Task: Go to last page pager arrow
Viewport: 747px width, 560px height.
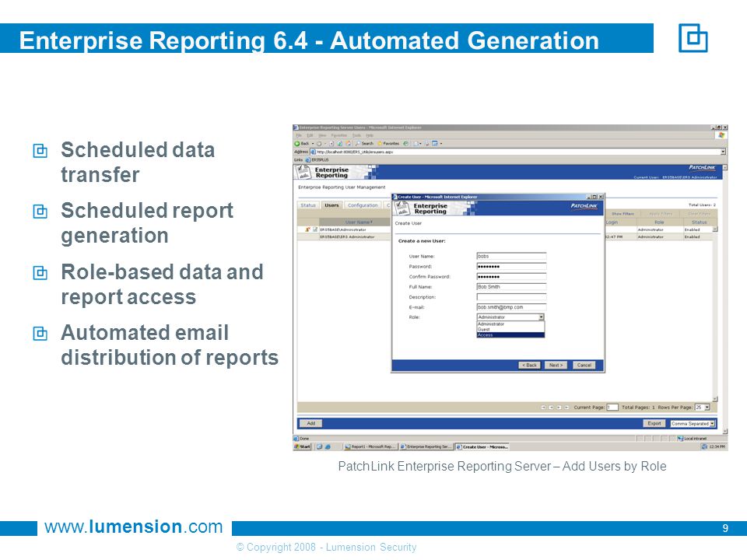Action: (x=566, y=408)
